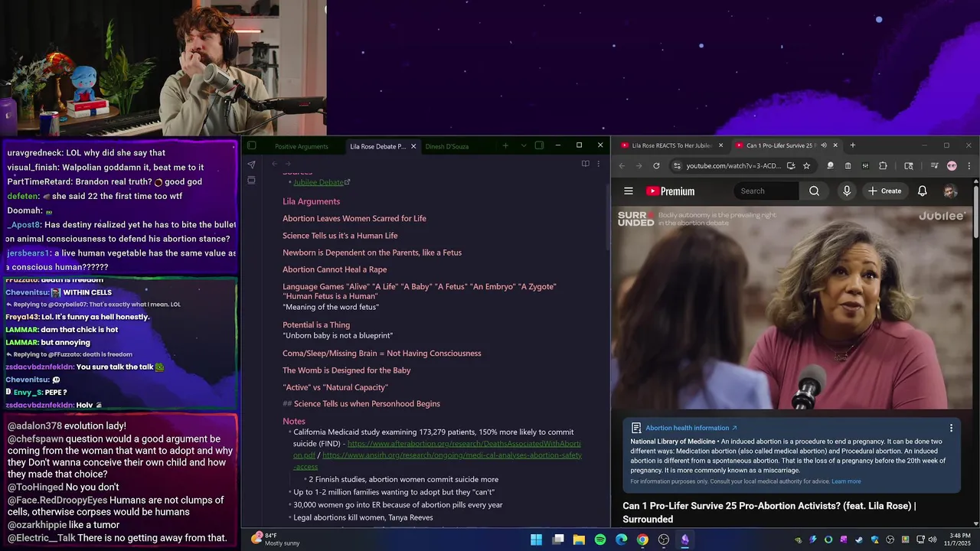Screen dimensions: 980x551
Task: Click Learn more in health panel
Action: (846, 481)
